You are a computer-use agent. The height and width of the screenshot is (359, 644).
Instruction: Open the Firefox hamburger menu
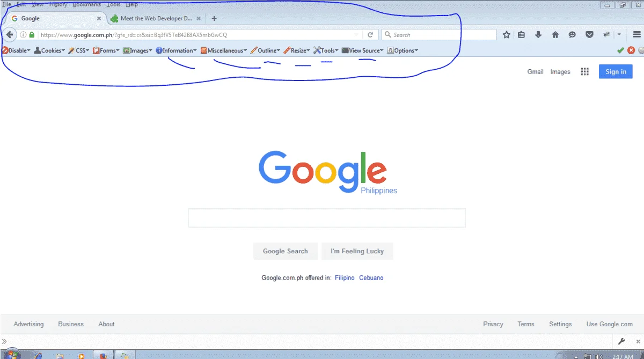pyautogui.click(x=637, y=35)
